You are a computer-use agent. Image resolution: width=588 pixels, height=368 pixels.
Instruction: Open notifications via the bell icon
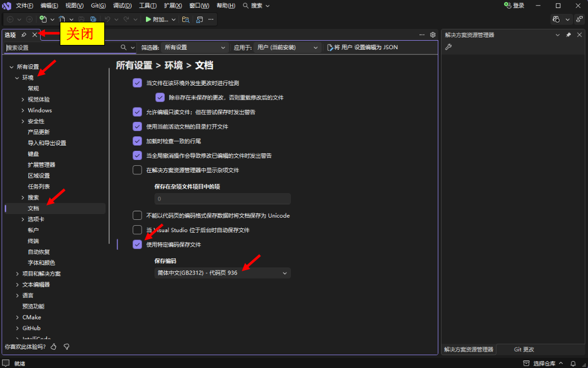(572, 363)
